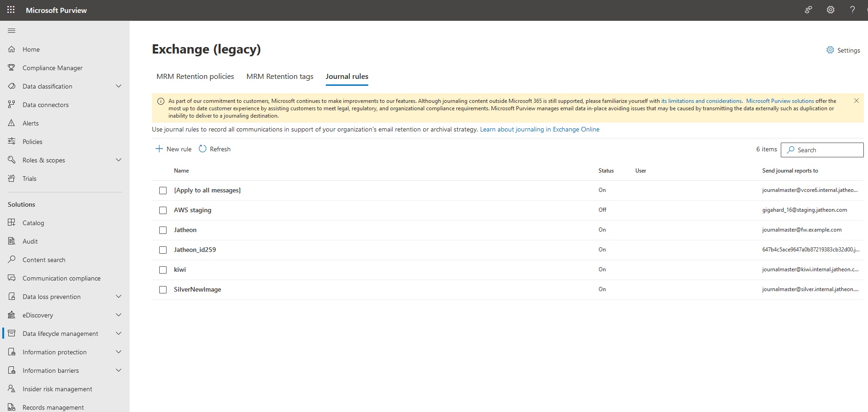Sort by the Name column header
The height and width of the screenshot is (412, 868).
[181, 171]
